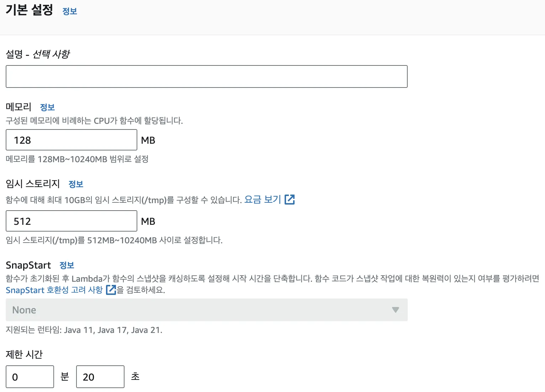The height and width of the screenshot is (392, 545).
Task: Click the 설명 description input field
Action: [x=206, y=76]
